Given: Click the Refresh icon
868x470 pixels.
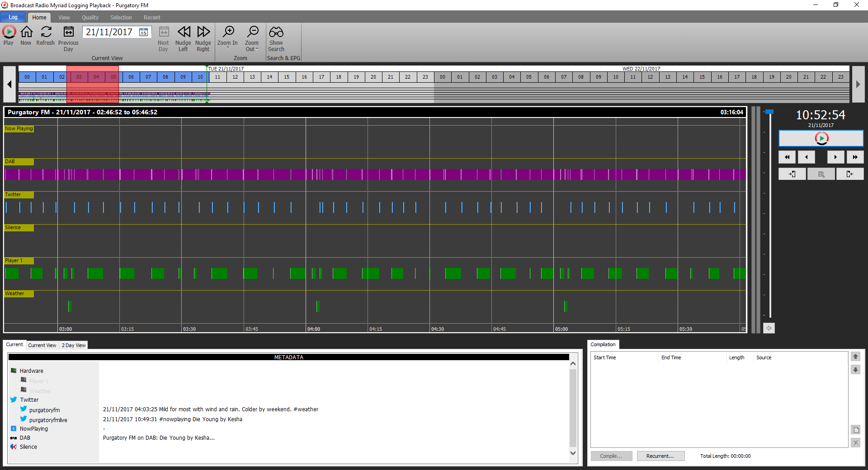Looking at the screenshot, I should (x=45, y=32).
